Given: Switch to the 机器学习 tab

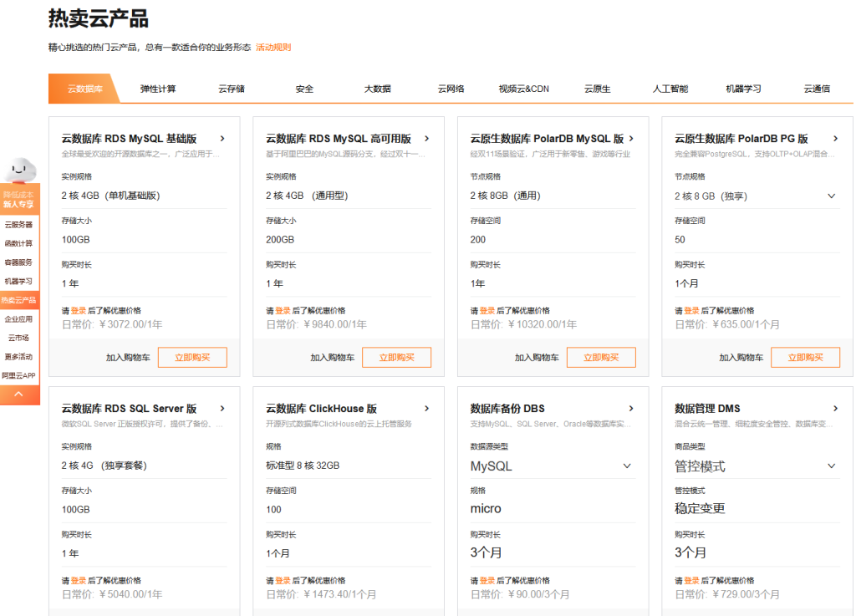Looking at the screenshot, I should (x=743, y=89).
